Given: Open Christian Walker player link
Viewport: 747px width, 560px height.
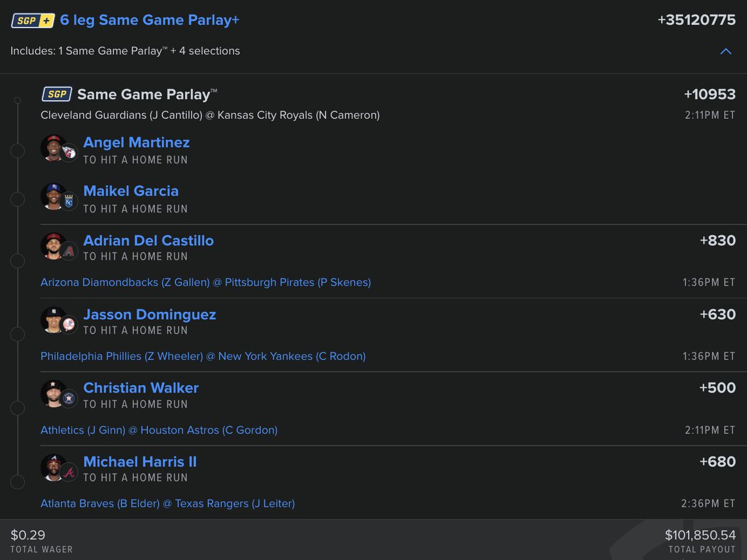Looking at the screenshot, I should 141,388.
